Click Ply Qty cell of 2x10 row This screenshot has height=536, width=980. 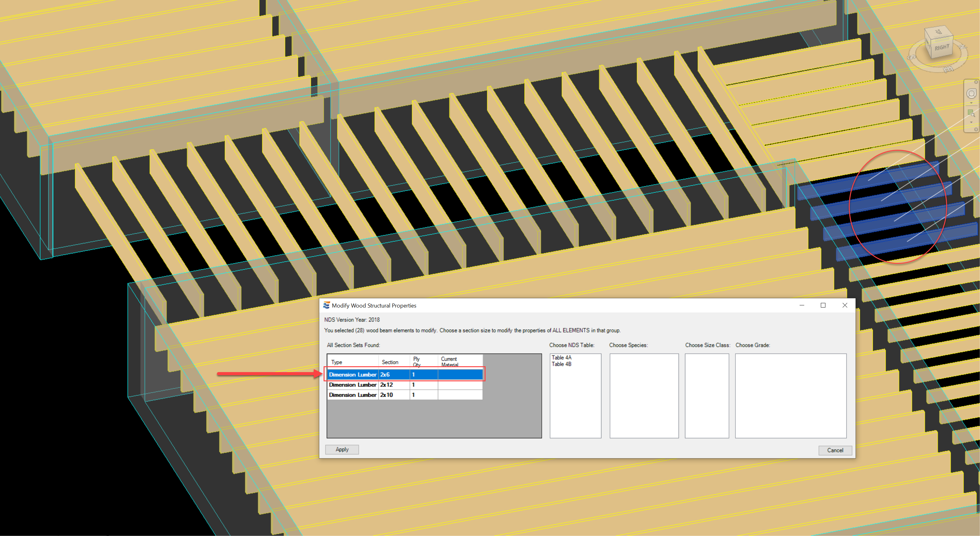(x=424, y=395)
